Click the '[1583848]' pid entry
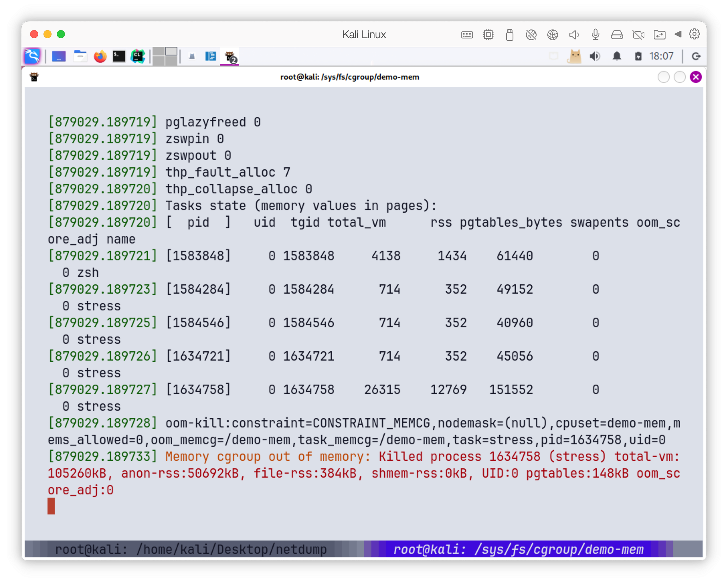The height and width of the screenshot is (582, 728). (x=198, y=256)
